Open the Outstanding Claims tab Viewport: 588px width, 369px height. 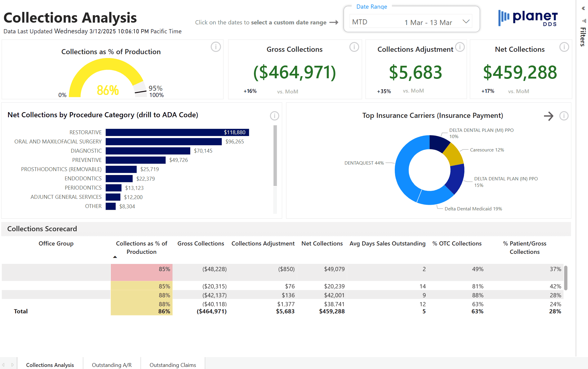point(173,365)
